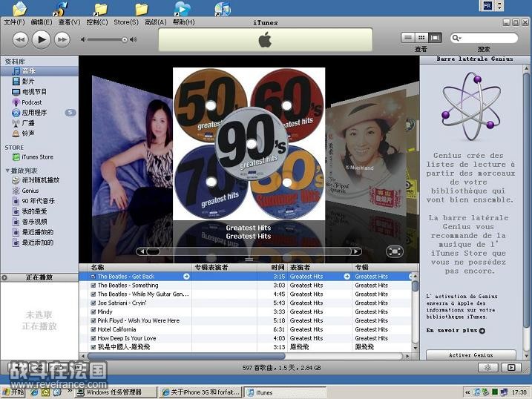Screen dimensions: 532x399
Task: Uncheck Hotel California
Action: (x=93, y=329)
